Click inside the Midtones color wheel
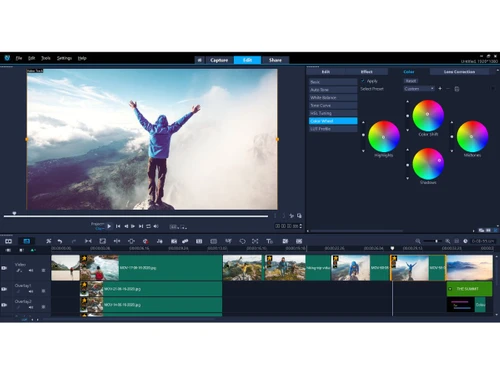500x375 pixels. point(472,137)
